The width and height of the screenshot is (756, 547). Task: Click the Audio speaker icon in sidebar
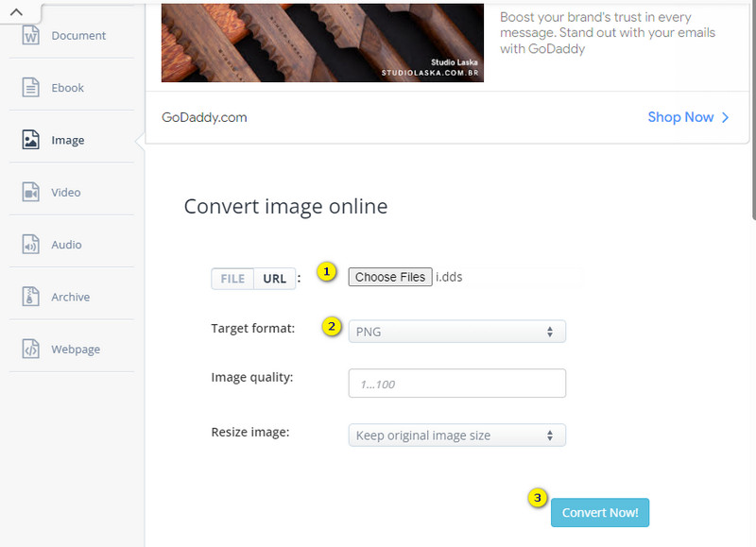(31, 245)
